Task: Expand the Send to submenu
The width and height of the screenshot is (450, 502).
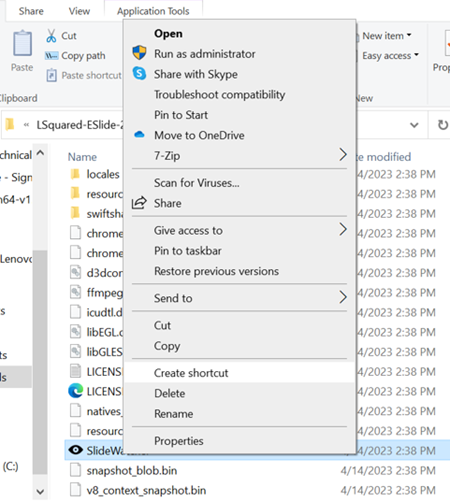Action: pos(343,297)
